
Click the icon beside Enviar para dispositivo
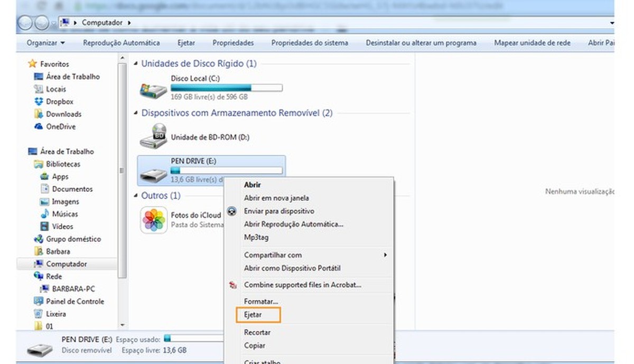232,211
